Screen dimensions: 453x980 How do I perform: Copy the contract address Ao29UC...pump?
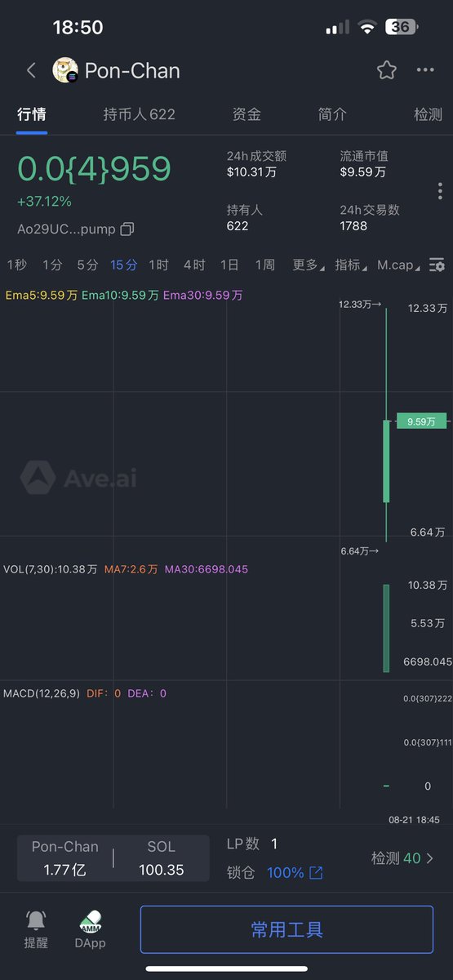(x=127, y=229)
